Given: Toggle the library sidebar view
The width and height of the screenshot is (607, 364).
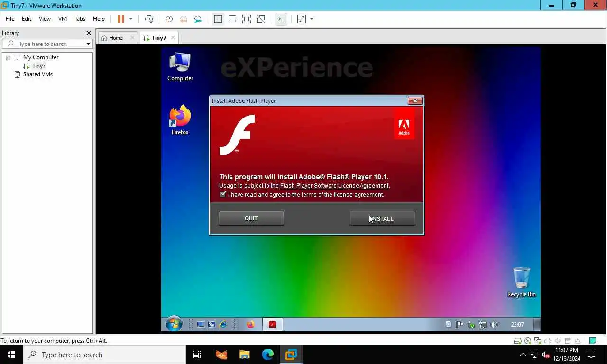Looking at the screenshot, I should point(218,19).
